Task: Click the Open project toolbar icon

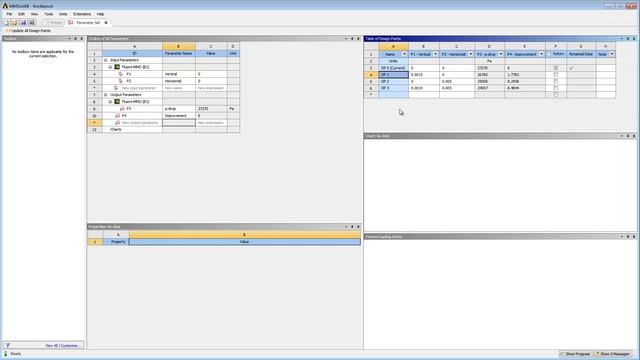Action: pos(15,22)
